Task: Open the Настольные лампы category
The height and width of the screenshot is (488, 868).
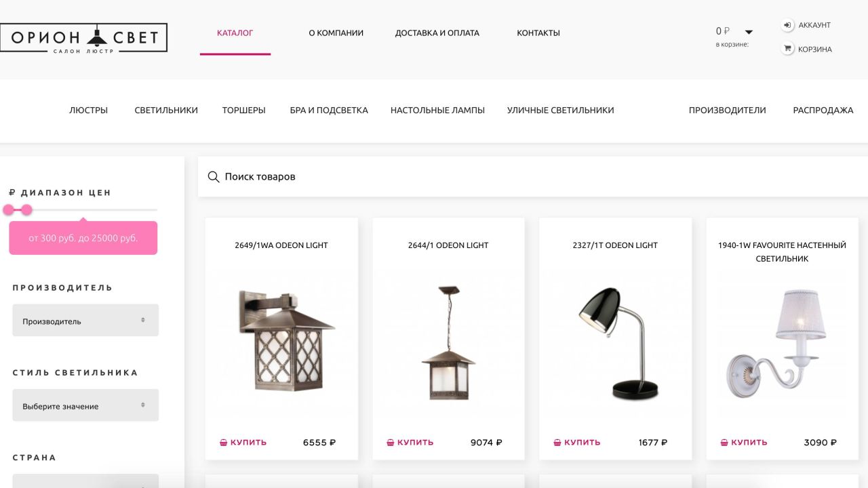Action: tap(437, 110)
